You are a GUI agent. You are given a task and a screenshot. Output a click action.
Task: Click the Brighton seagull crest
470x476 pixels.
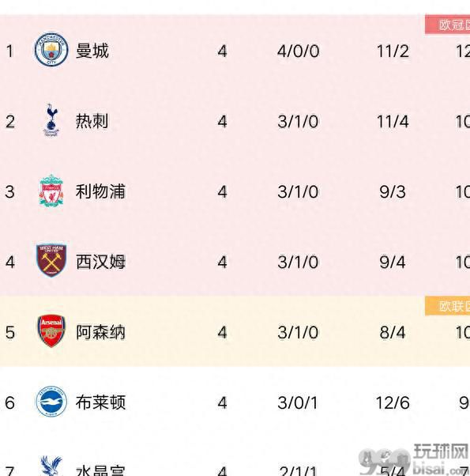click(x=51, y=402)
